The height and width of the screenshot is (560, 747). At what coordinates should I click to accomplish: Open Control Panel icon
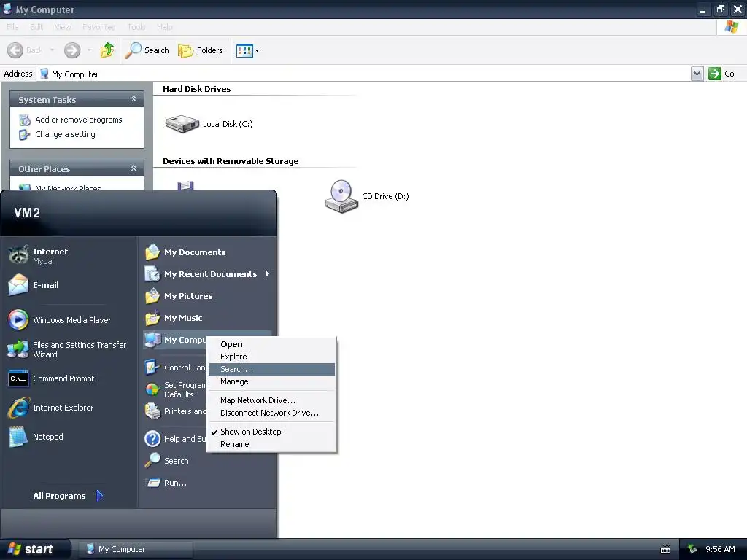tap(152, 367)
